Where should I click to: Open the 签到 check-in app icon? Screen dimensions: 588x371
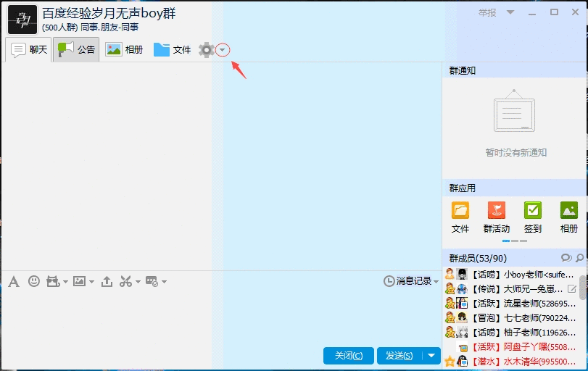(x=533, y=217)
